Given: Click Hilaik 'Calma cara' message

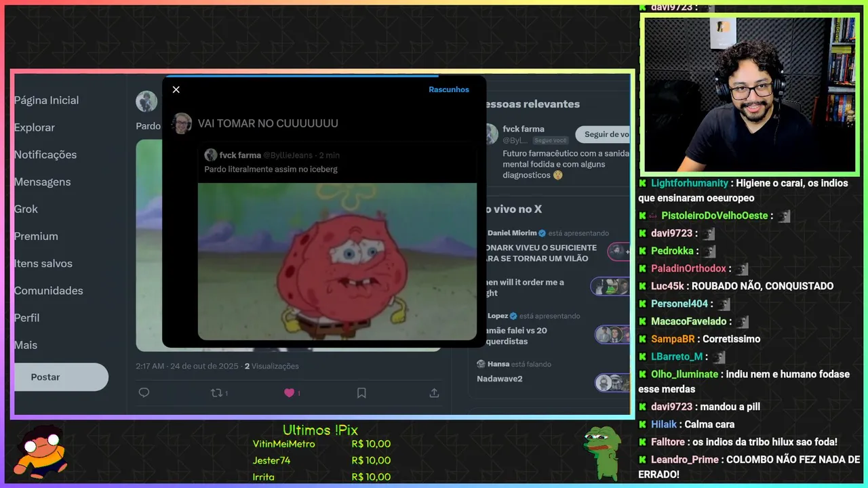Looking at the screenshot, I should click(709, 424).
